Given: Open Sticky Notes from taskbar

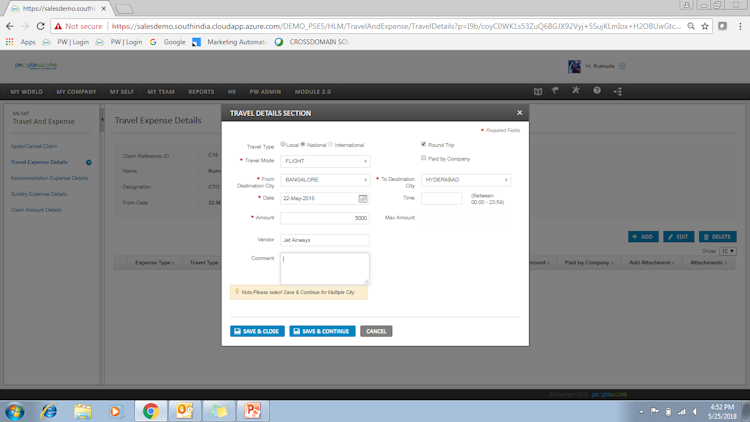Looking at the screenshot, I should [219, 411].
